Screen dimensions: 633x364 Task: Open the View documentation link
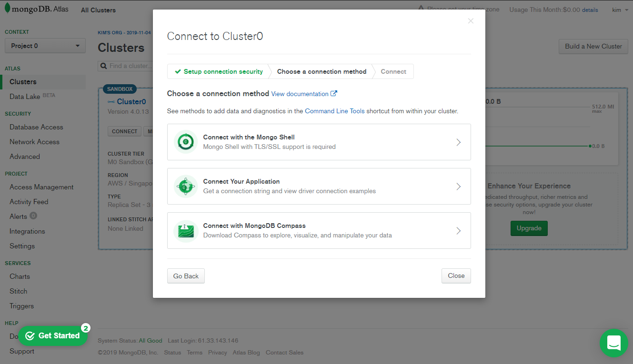pos(300,94)
